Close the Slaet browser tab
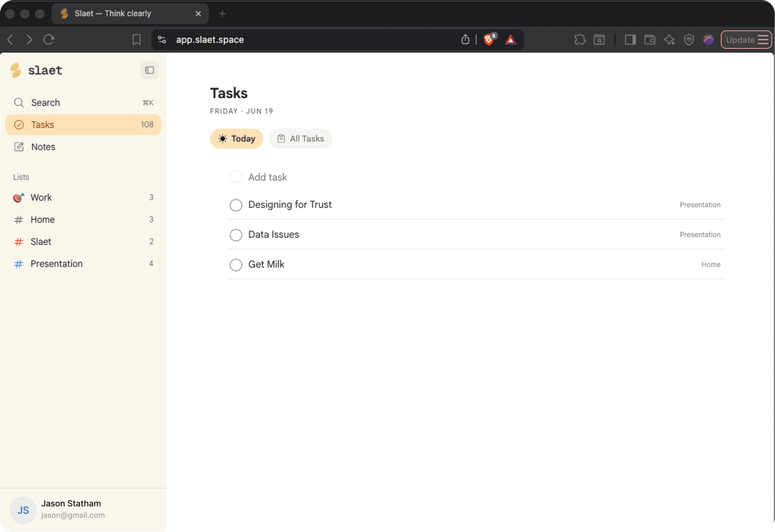This screenshot has width=775, height=532. [198, 14]
